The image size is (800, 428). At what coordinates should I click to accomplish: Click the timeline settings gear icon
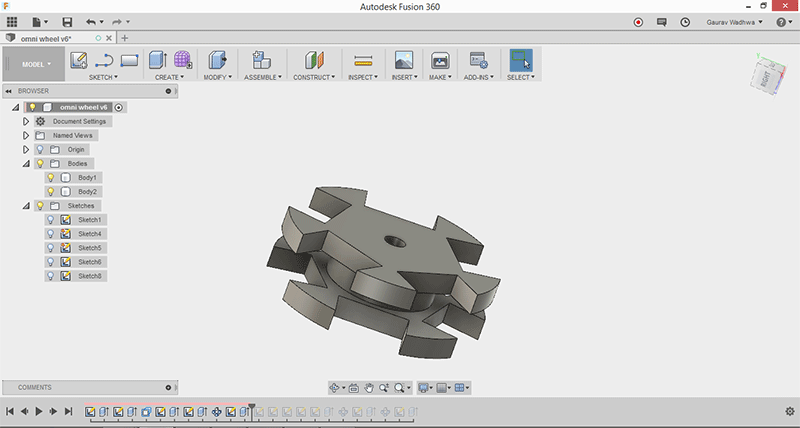coord(789,411)
